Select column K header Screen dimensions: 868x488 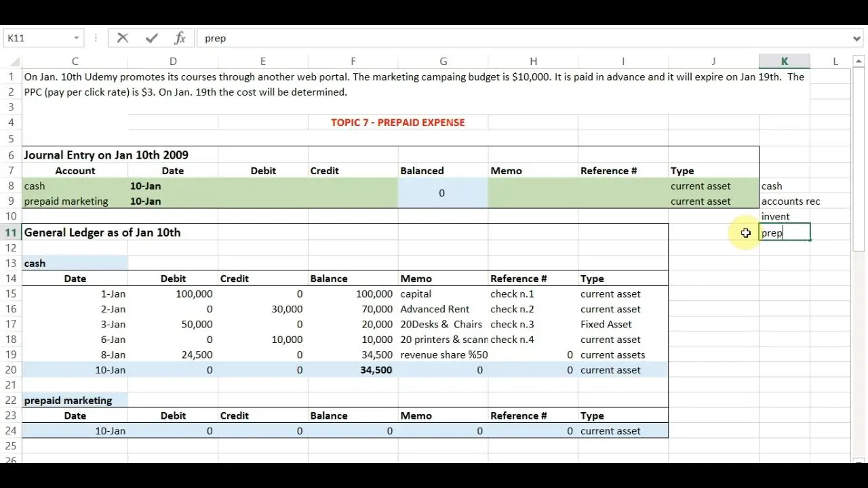[785, 61]
